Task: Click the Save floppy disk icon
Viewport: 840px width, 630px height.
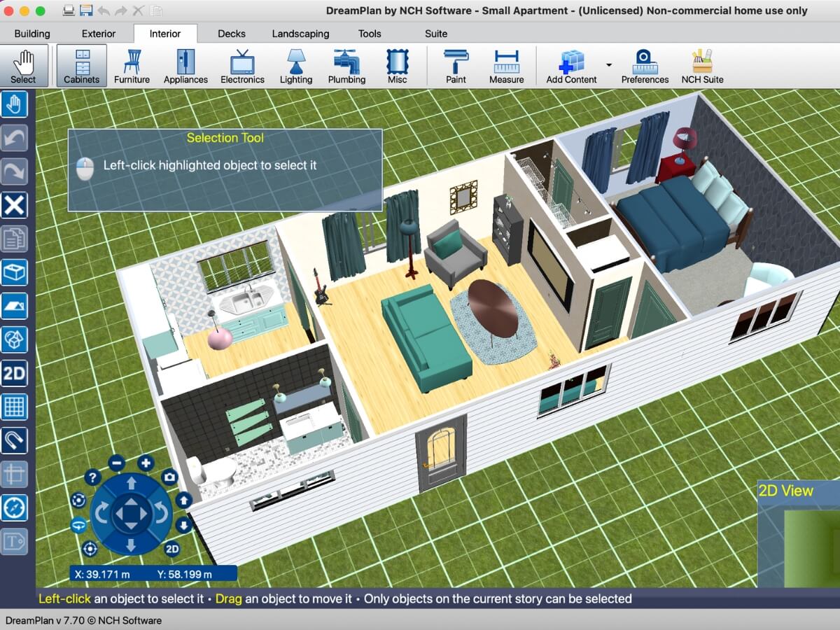Action: point(86,10)
